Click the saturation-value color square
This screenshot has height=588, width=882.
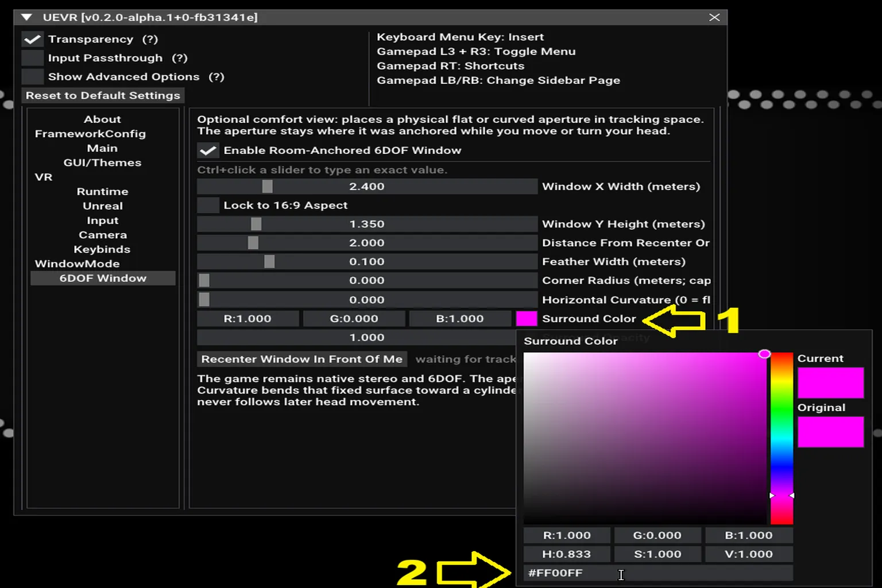click(645, 438)
